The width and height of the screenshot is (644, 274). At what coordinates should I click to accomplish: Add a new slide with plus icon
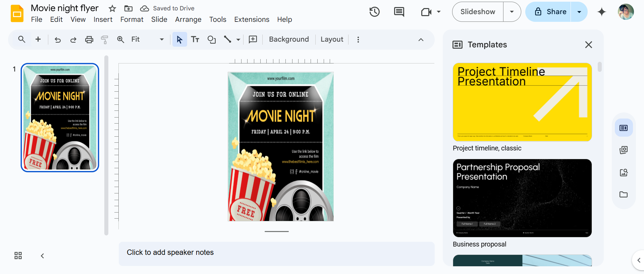click(38, 39)
